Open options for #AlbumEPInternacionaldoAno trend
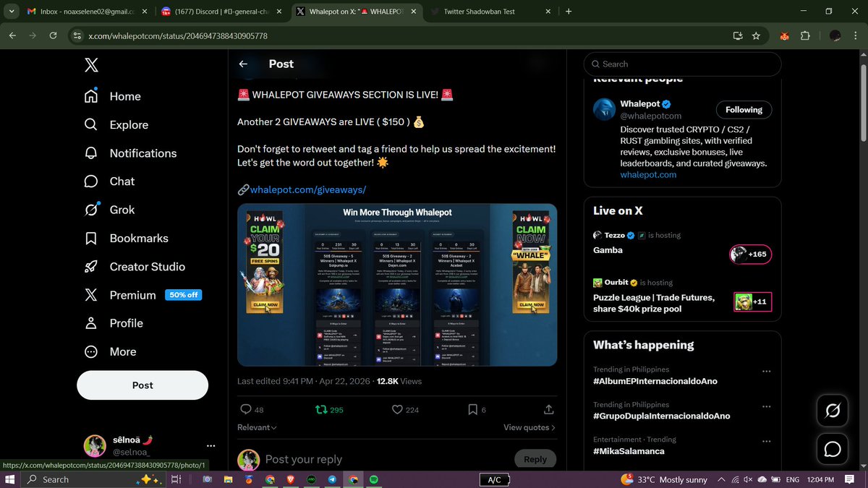 [766, 372]
